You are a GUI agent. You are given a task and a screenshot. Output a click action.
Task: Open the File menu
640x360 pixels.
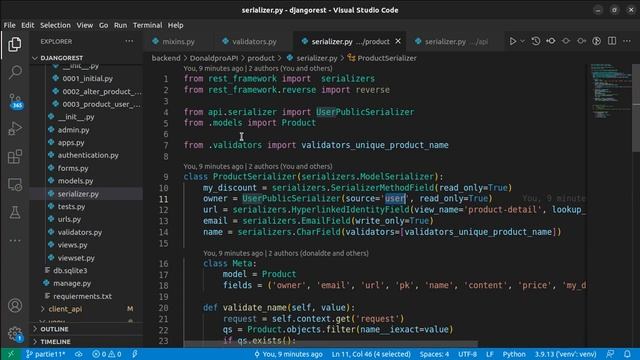[x=9, y=25]
